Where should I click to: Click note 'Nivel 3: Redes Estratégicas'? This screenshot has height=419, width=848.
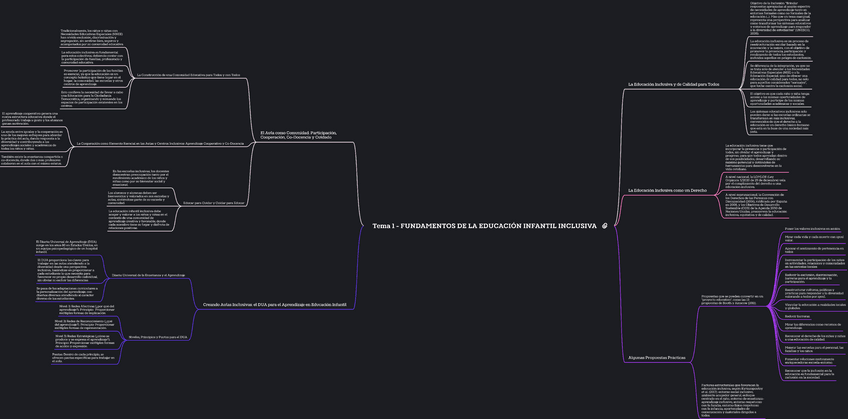pyautogui.click(x=85, y=341)
